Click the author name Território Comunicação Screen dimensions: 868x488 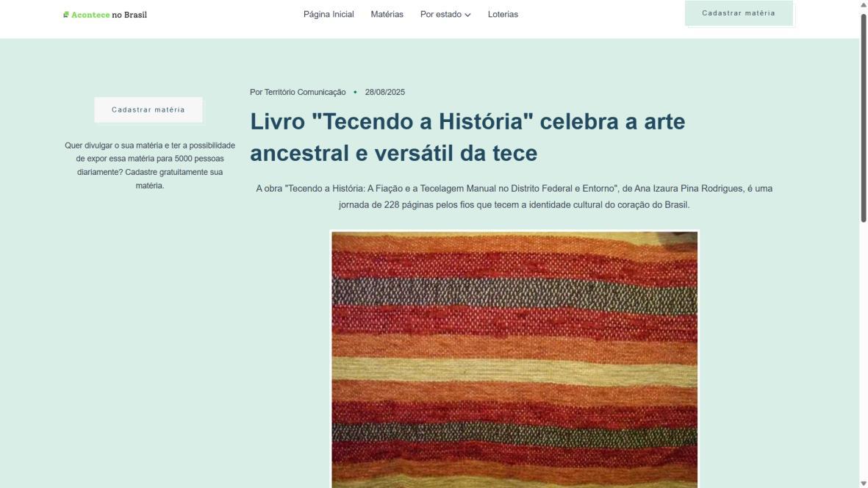305,93
